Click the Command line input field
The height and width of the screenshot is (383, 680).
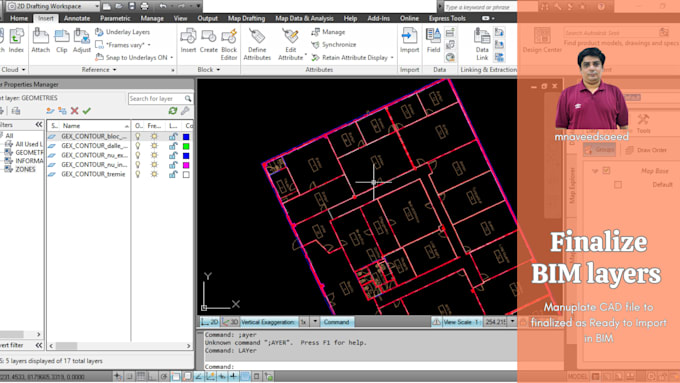(360, 367)
